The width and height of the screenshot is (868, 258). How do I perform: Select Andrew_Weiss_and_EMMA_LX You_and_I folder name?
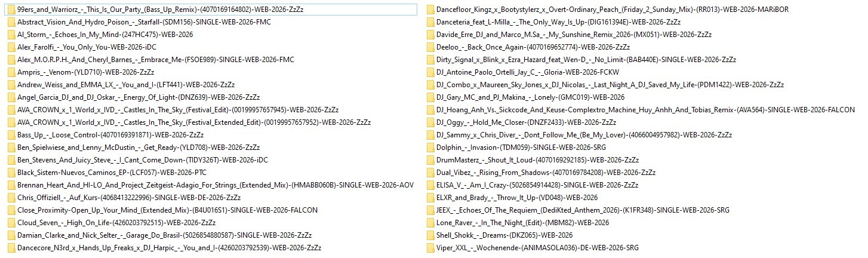point(126,85)
